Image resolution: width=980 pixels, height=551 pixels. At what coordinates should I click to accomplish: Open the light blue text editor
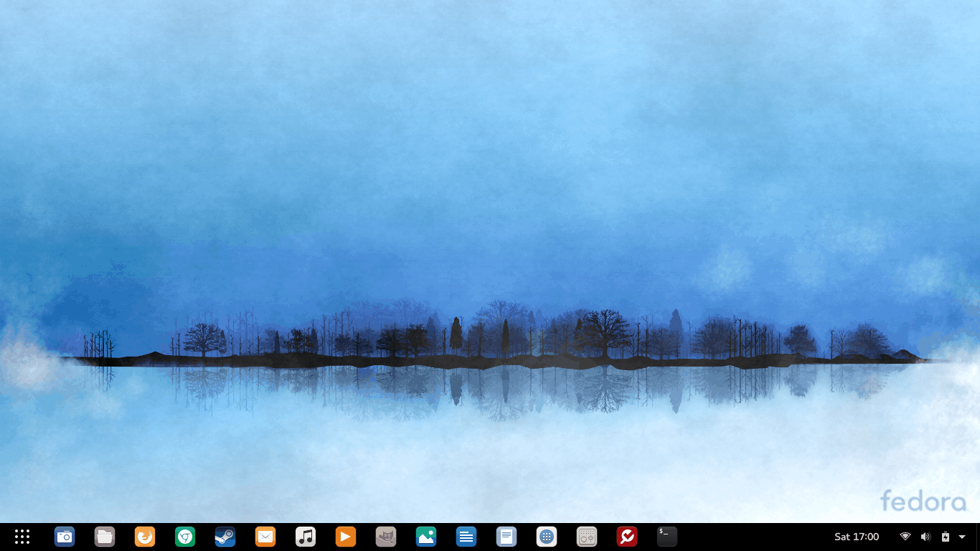pos(507,537)
